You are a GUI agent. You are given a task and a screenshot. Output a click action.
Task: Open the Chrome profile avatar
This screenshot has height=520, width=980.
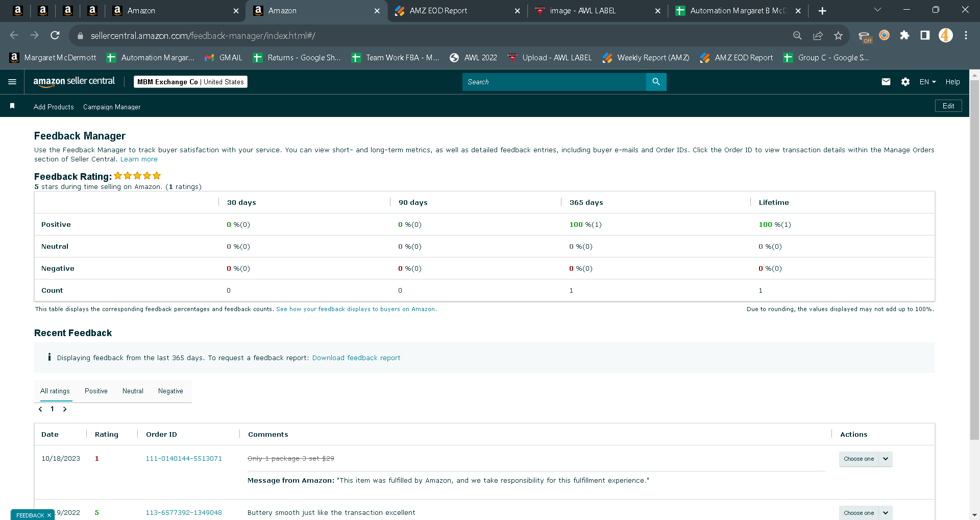946,35
